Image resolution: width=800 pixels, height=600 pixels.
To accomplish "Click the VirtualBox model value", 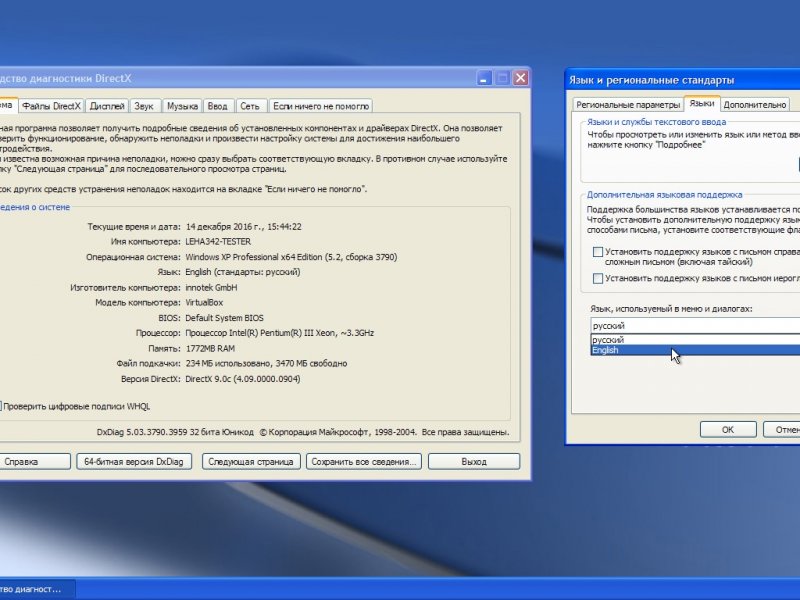I will point(204,303).
